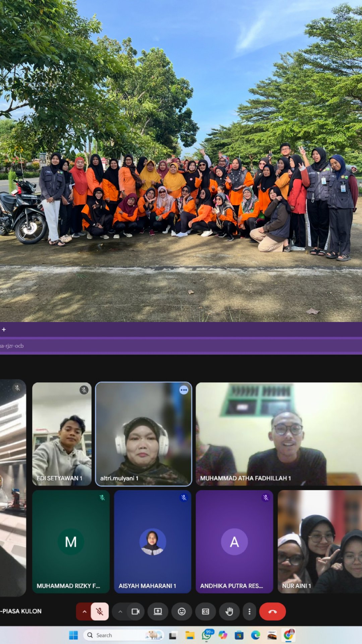The height and width of the screenshot is (644, 362).
Task: Open a new browser tab with plus
Action: [x=4, y=330]
